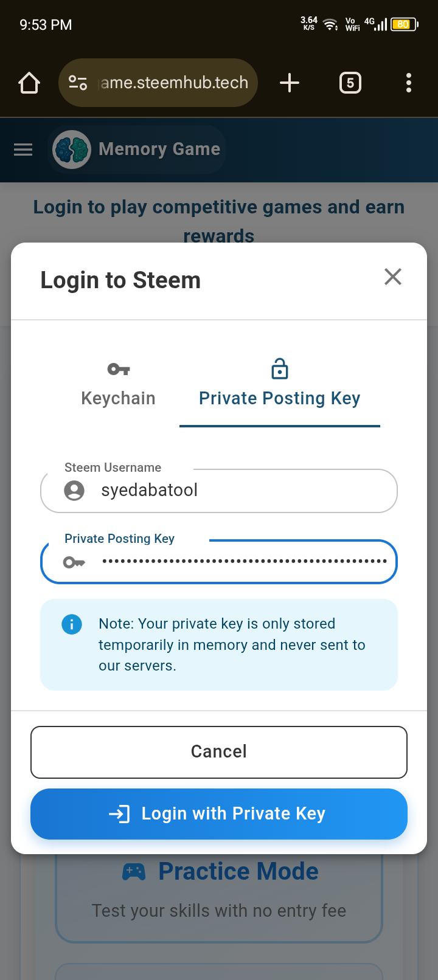Tap the info icon in the note
This screenshot has width=438, height=980.
pos(72,624)
